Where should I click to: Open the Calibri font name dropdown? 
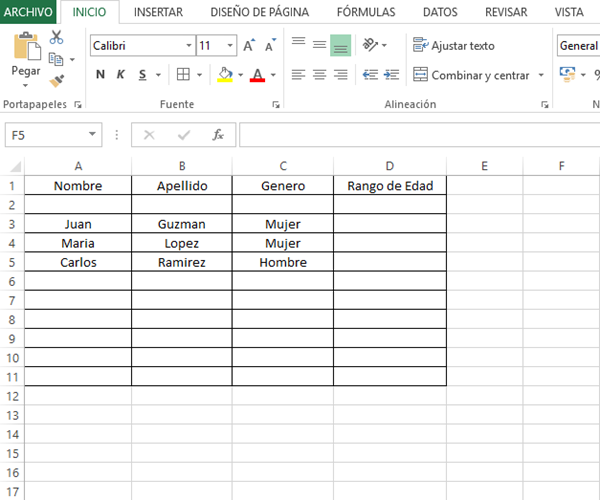pos(189,46)
